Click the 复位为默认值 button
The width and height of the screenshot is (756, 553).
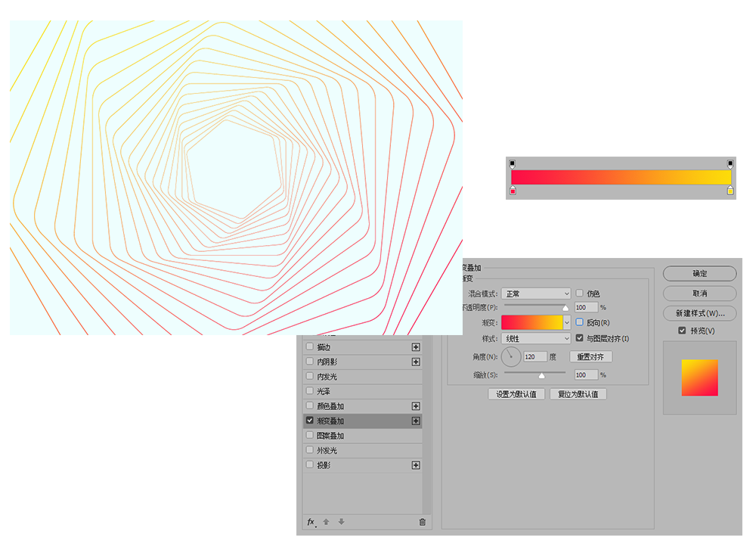point(578,394)
